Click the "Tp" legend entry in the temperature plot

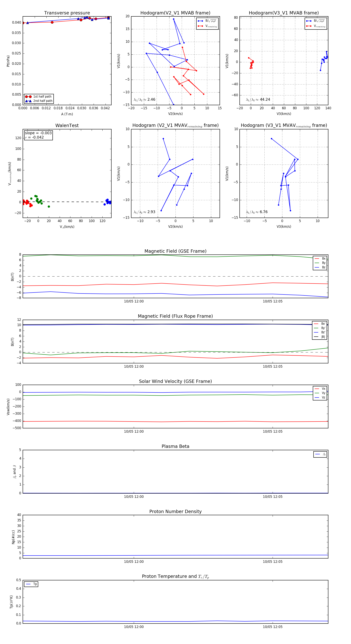[x=31, y=584]
